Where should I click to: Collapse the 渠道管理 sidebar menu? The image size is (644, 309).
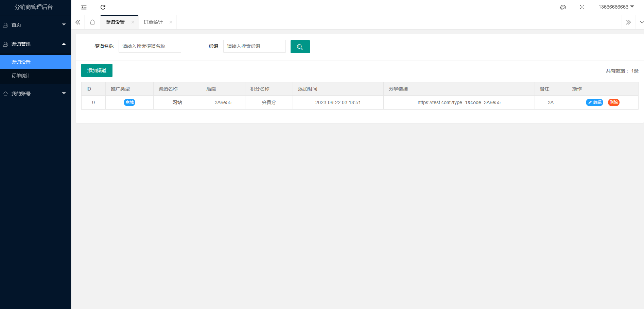click(35, 44)
